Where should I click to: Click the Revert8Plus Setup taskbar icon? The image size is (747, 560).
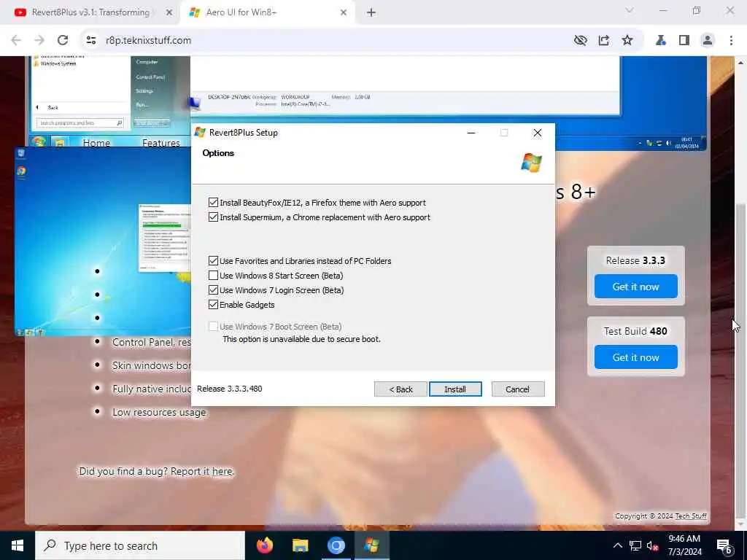tap(371, 545)
